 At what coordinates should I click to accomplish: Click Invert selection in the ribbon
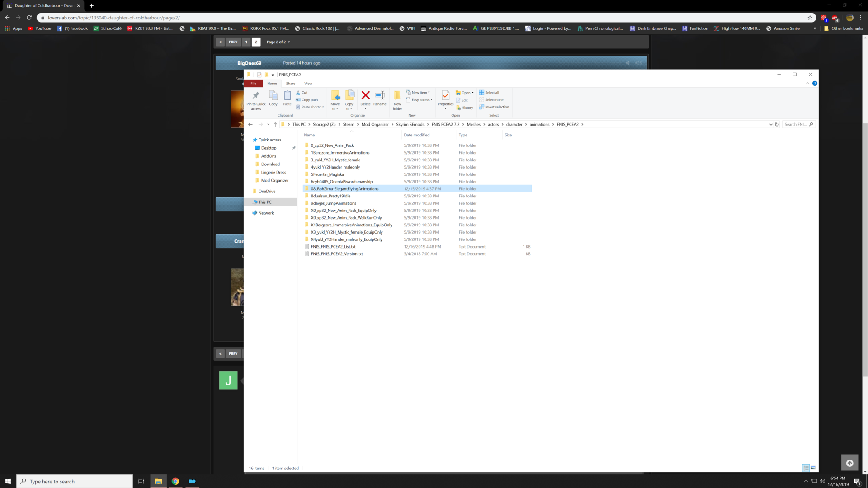click(494, 107)
